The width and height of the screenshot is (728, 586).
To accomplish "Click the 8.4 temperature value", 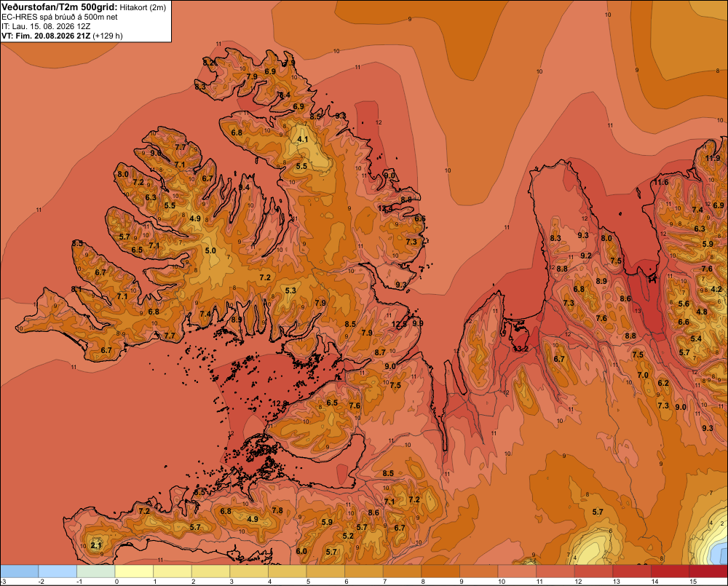I will click(285, 95).
